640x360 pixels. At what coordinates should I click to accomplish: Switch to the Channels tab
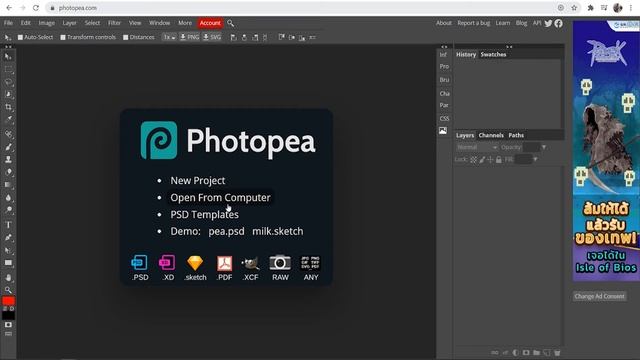click(491, 135)
